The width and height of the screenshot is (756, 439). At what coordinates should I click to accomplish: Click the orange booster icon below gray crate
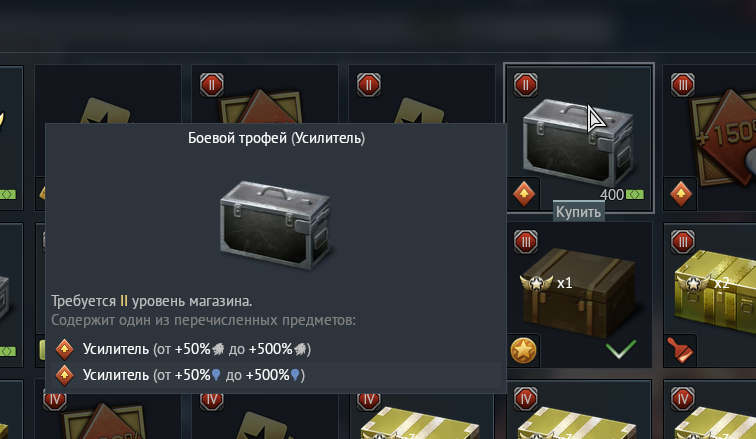coord(524,194)
